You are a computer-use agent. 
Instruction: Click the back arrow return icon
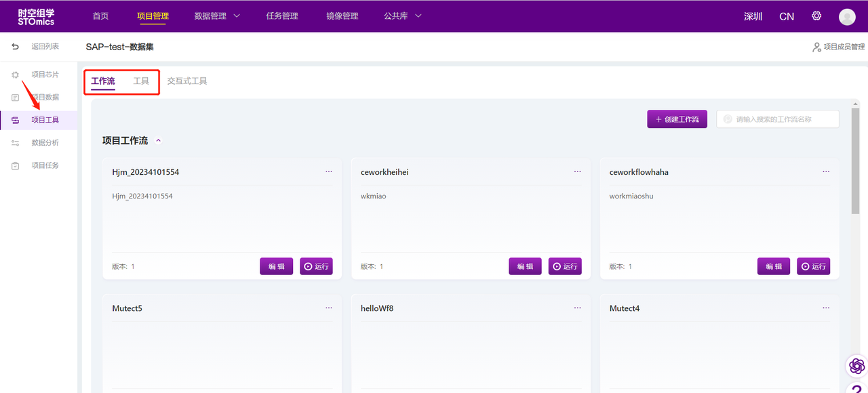16,47
